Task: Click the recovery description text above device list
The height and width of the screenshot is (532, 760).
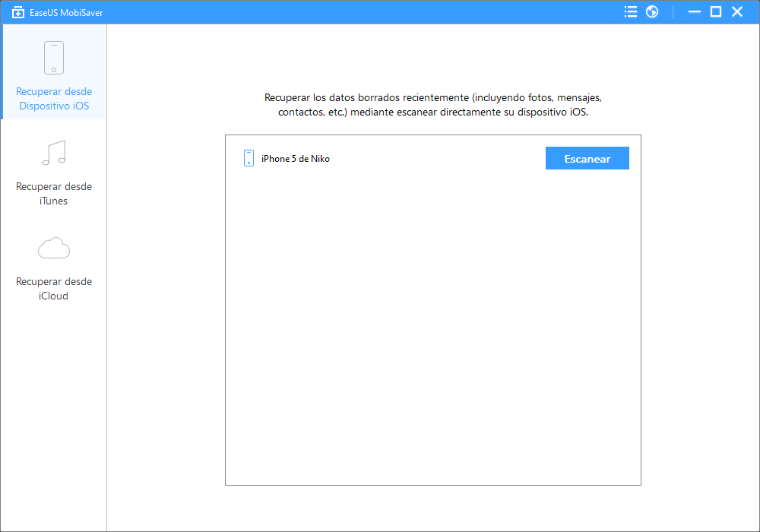Action: coord(433,105)
